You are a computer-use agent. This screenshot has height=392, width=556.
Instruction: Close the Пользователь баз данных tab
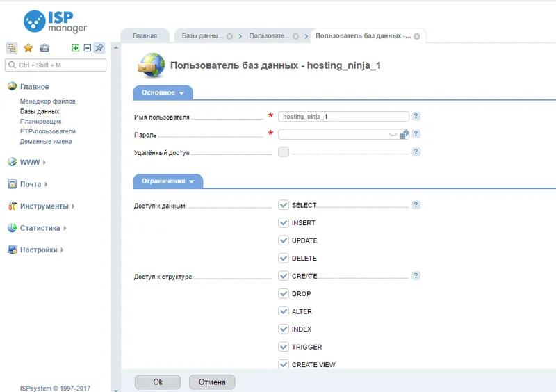click(417, 36)
